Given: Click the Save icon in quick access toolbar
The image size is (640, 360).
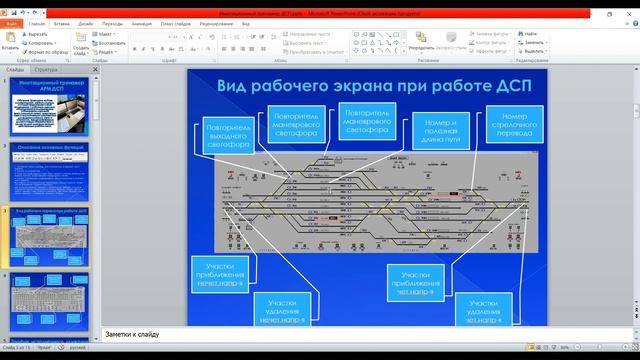Looking at the screenshot, I should pyautogui.click(x=13, y=13).
